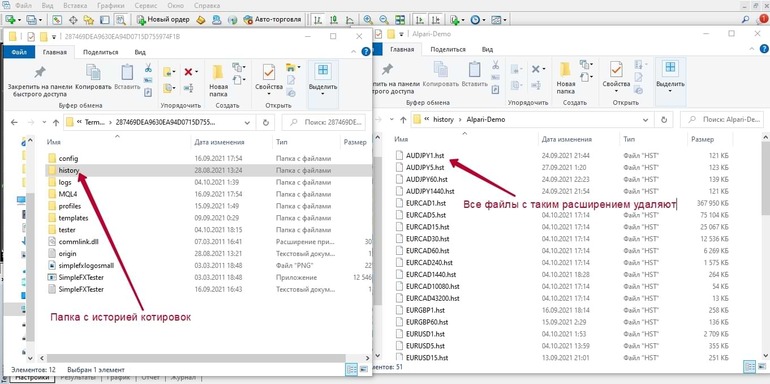This screenshot has width=770, height=384.
Task: Select the EURCAD1440.hst file
Action: point(431,274)
